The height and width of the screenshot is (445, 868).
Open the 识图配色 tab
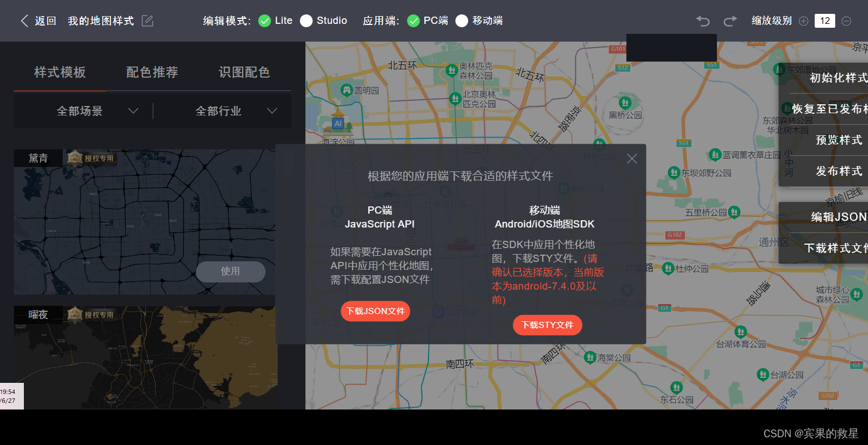point(244,72)
